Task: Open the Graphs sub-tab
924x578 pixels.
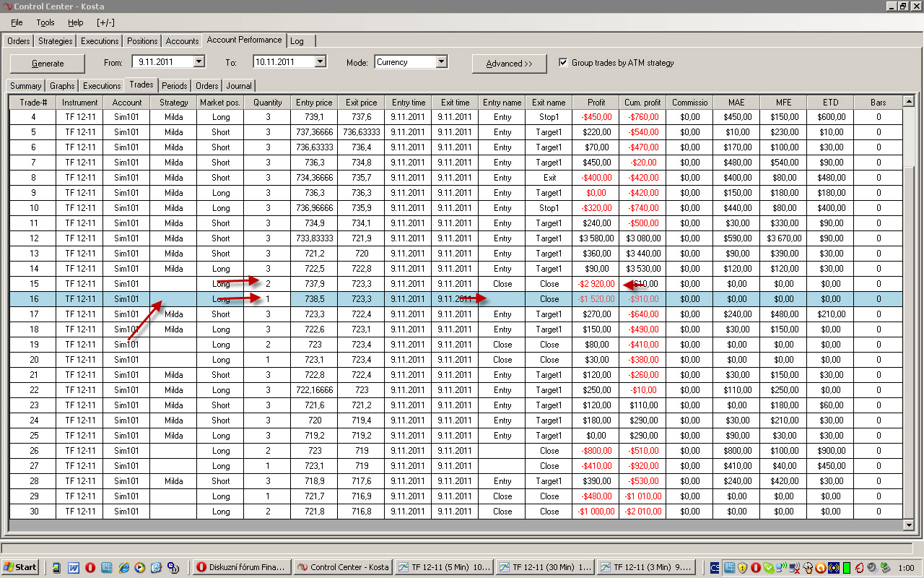Action: tap(62, 86)
